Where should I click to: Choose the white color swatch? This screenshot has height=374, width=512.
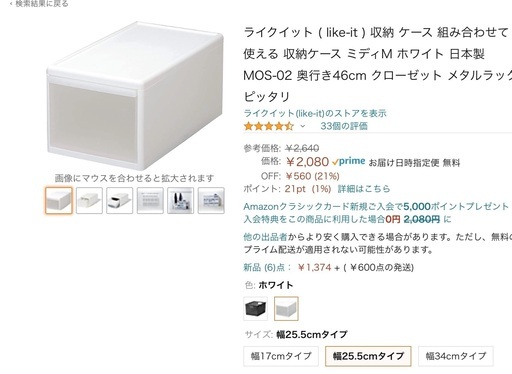coord(286,308)
